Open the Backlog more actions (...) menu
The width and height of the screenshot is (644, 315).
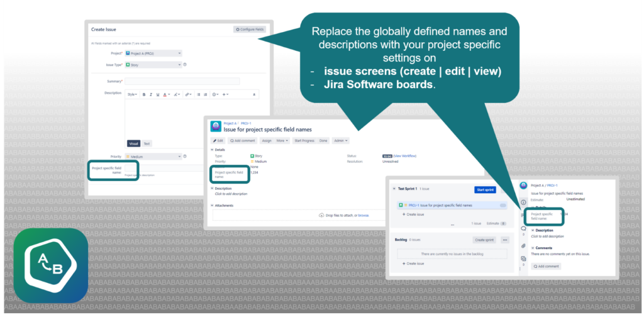505,240
